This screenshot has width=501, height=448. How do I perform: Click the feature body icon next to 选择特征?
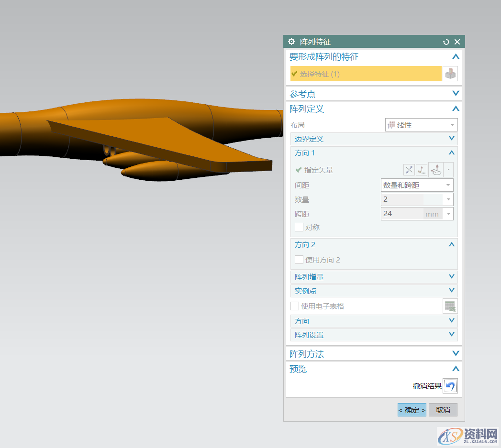450,74
